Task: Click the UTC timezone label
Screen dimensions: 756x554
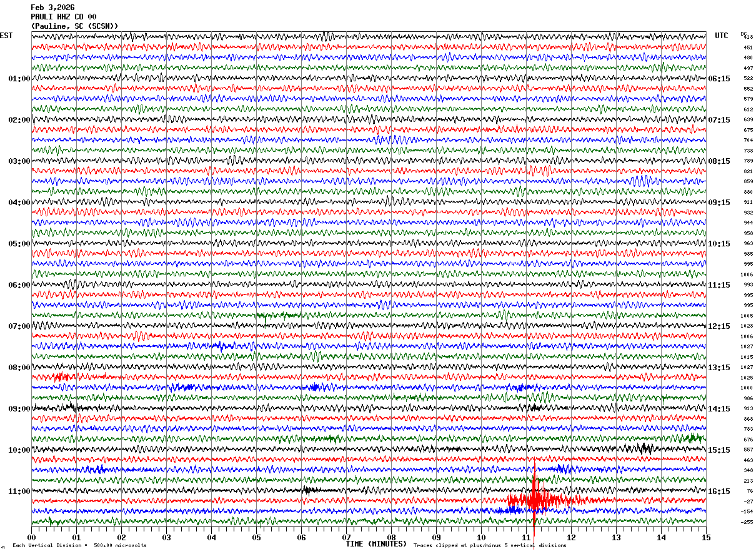Action: click(x=722, y=36)
